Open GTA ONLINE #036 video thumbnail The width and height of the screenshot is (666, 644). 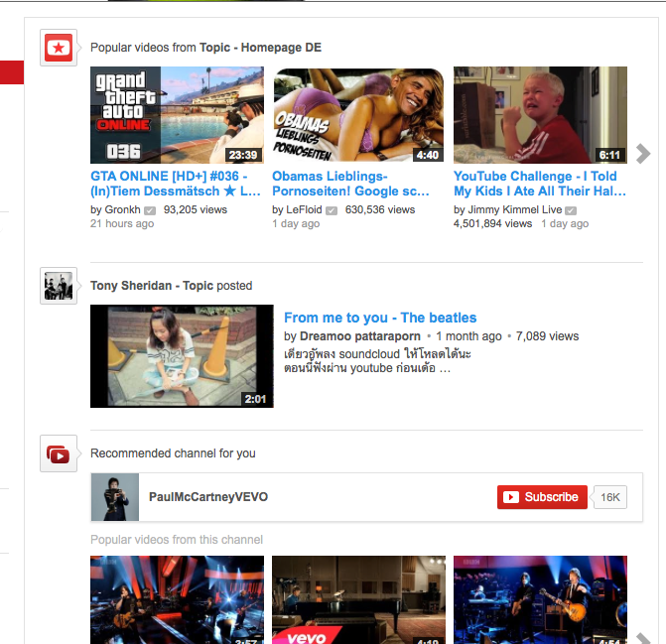(177, 115)
